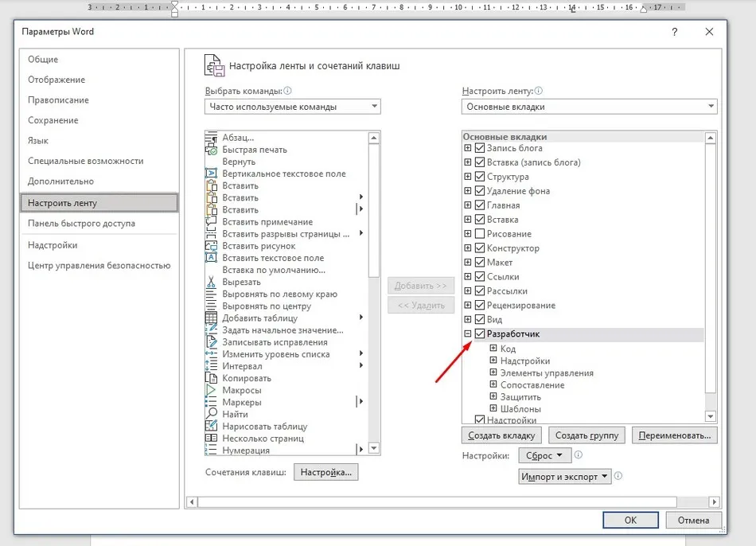Select the Вертикальное текстовое поле icon

click(211, 174)
